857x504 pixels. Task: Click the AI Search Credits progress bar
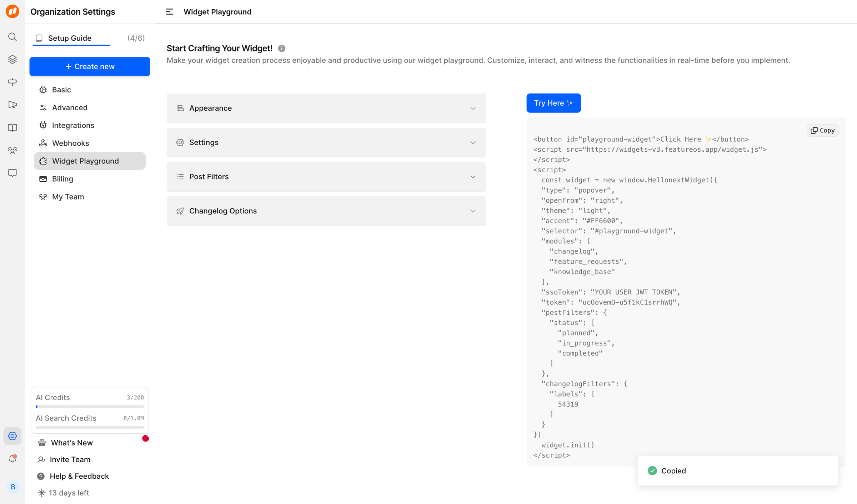[x=90, y=427]
